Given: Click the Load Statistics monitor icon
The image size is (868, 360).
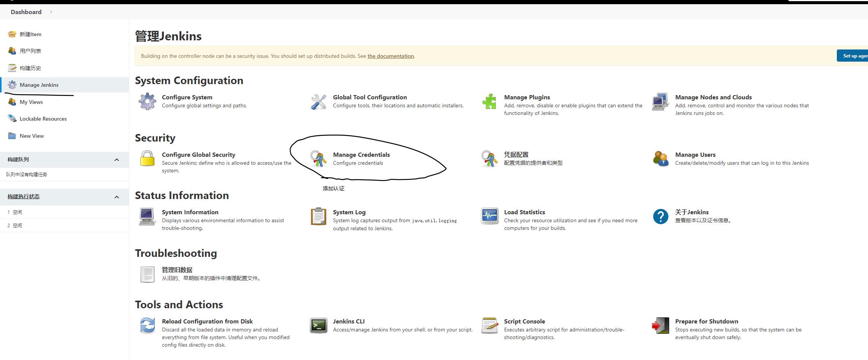Looking at the screenshot, I should point(490,217).
